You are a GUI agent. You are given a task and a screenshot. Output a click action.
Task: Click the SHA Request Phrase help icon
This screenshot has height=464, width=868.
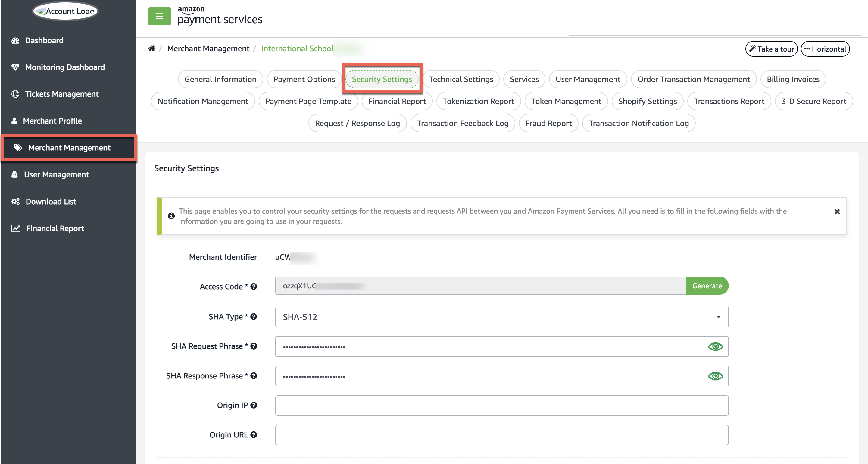254,346
